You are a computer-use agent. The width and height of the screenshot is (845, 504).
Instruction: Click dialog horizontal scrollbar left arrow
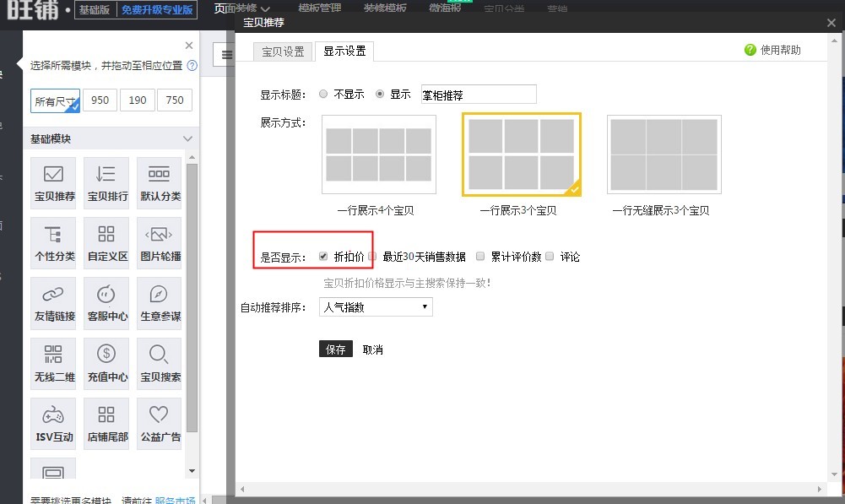pos(242,489)
